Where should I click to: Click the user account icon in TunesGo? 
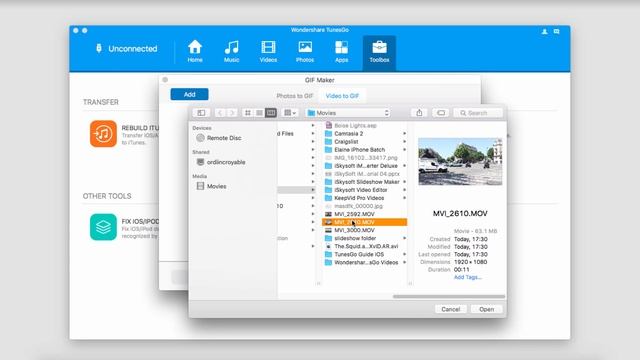pyautogui.click(x=544, y=31)
